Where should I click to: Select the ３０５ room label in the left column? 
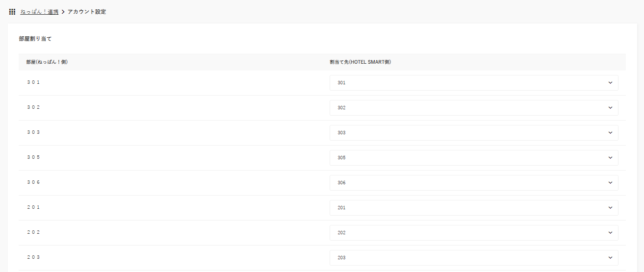pos(33,157)
